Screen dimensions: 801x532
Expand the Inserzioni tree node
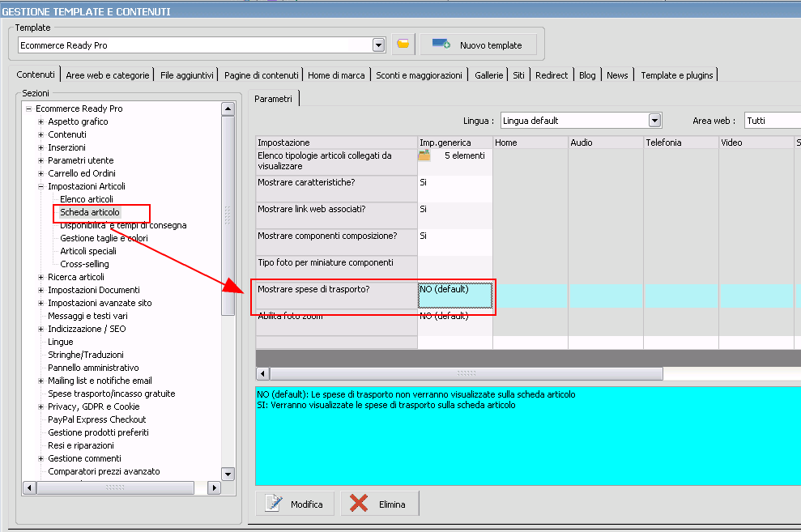tap(40, 147)
